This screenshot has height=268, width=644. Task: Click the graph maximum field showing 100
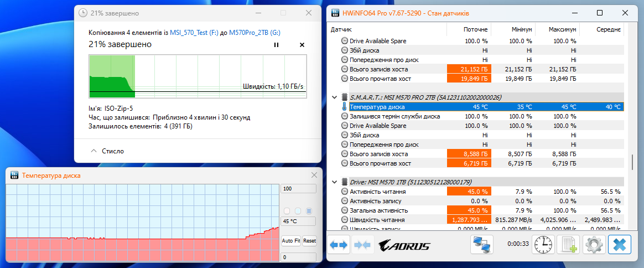[298, 189]
